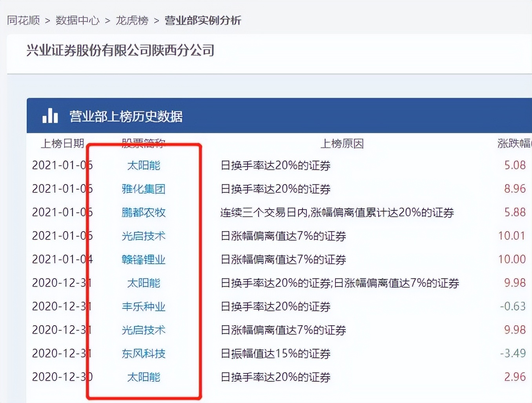Open 太阳能 link in the 9.98 dual-reason row
This screenshot has width=532, height=403.
tap(144, 283)
